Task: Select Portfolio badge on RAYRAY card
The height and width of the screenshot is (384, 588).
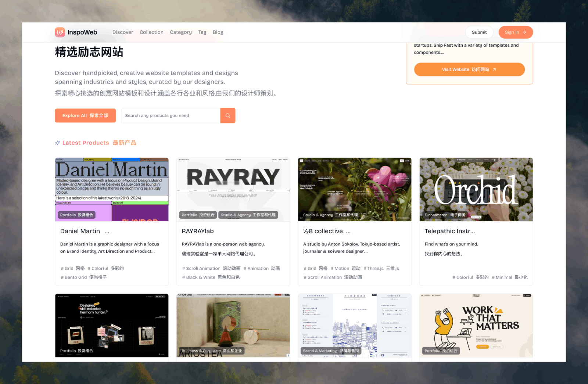Action: (x=198, y=215)
